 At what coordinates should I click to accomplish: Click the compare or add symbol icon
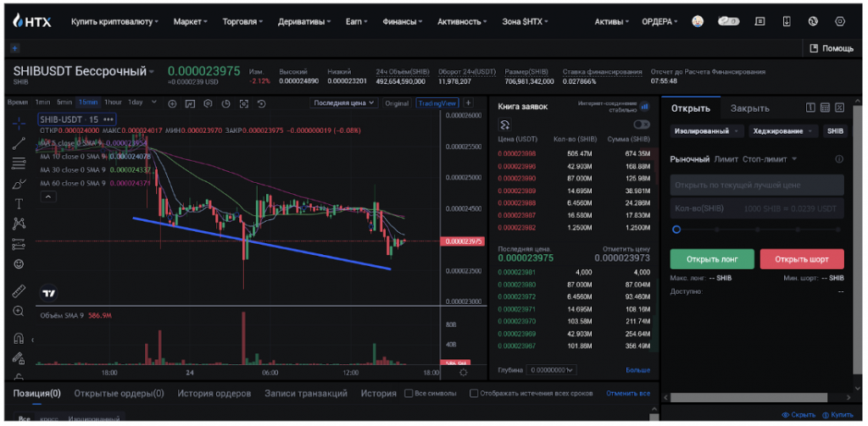(172, 103)
